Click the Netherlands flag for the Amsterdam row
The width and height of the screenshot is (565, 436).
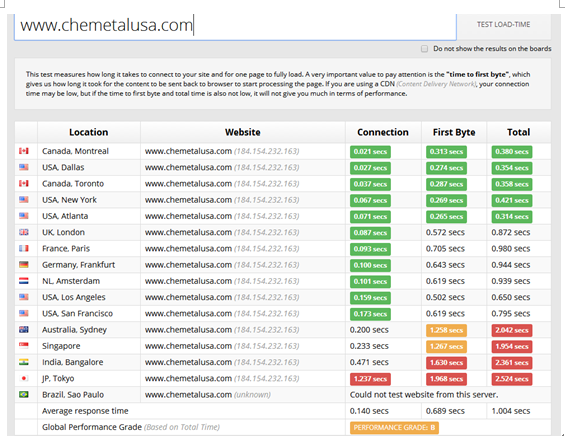(24, 281)
